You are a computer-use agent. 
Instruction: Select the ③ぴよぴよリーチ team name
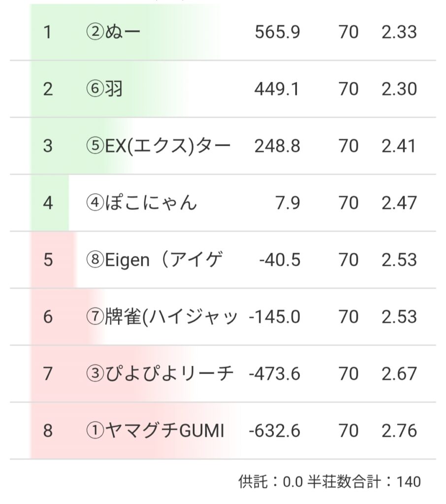click(159, 374)
